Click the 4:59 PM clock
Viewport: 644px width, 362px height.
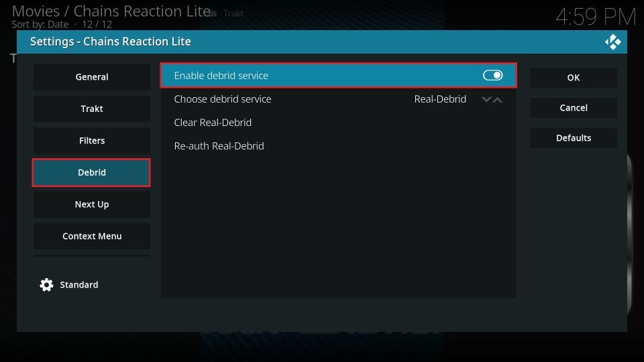click(x=595, y=17)
